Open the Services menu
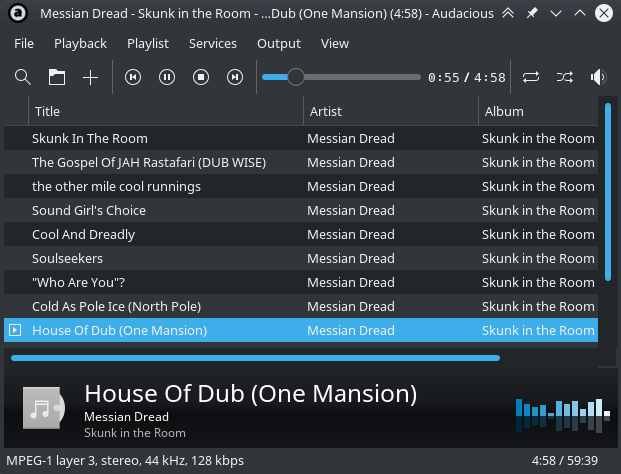Image resolution: width=621 pixels, height=474 pixels. click(213, 43)
